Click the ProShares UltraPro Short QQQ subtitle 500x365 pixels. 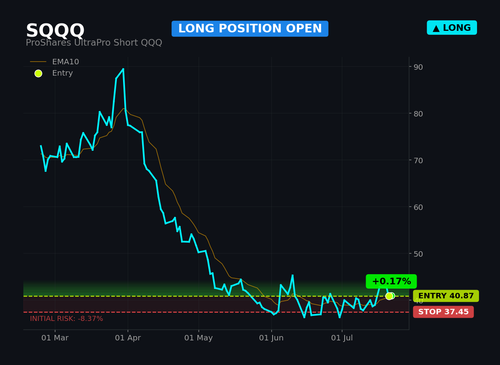94,43
